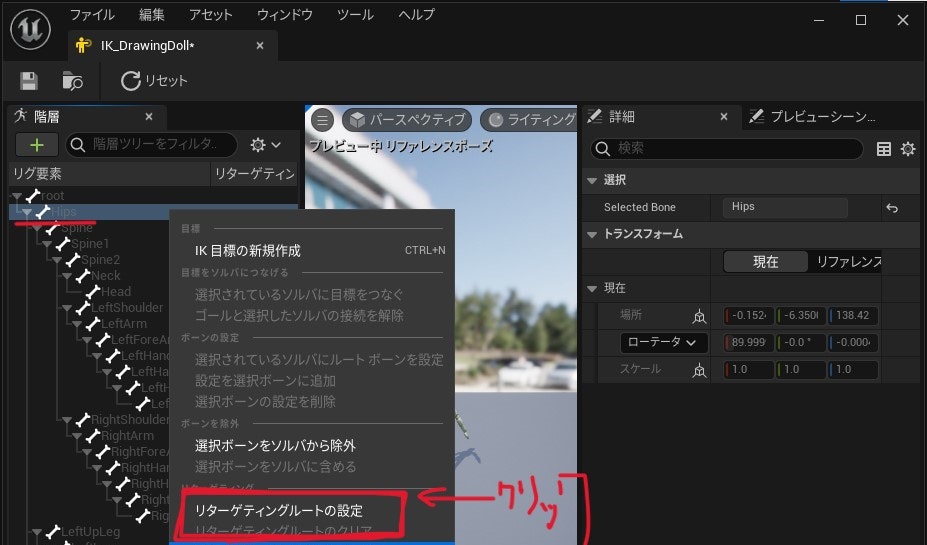
Task: Click the location X value -0.152
Action: tap(749, 316)
